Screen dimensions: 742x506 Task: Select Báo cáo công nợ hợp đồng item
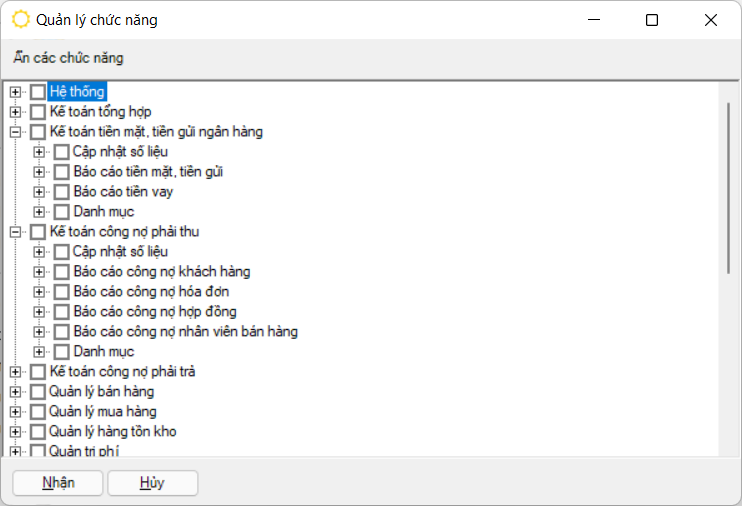[x=154, y=312]
